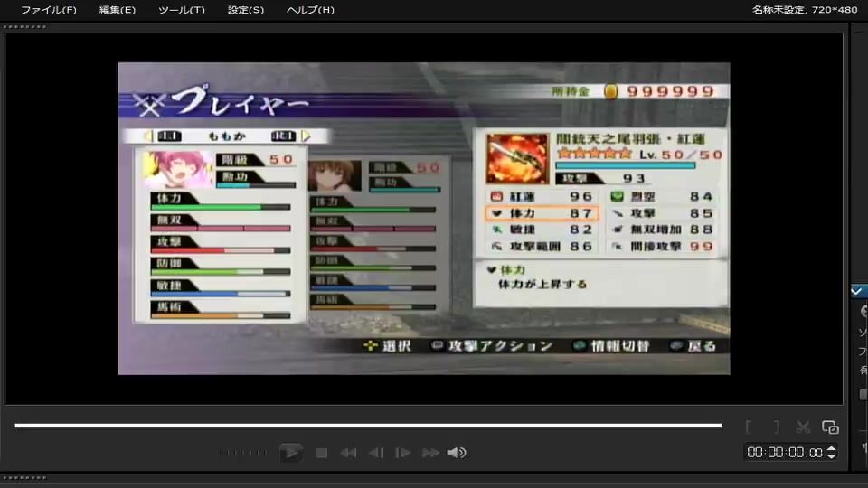Screen dimensions: 868x488
Task: Step back one frame
Action: pos(376,453)
